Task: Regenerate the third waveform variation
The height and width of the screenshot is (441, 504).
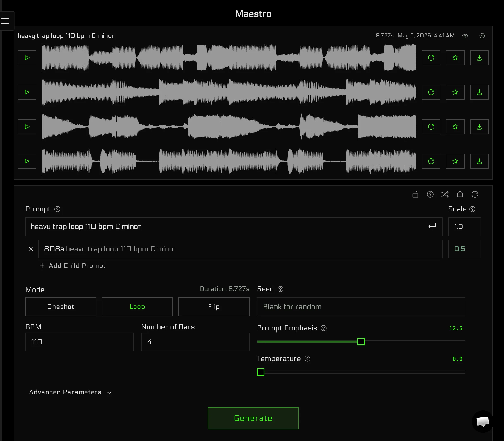Action: coord(431,126)
